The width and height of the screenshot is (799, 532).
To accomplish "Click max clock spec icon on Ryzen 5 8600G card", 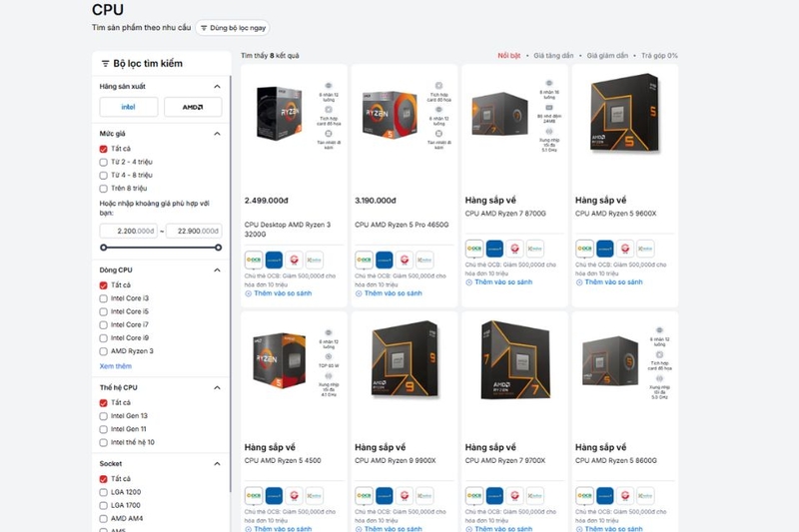I will [x=659, y=378].
